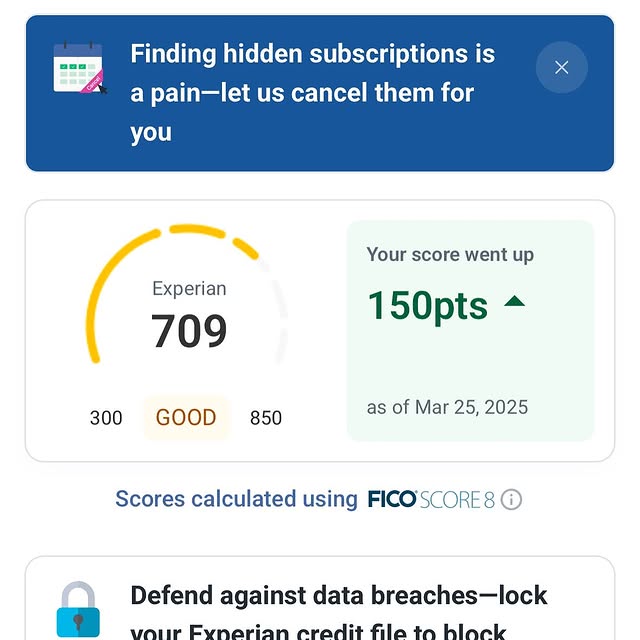This screenshot has width=640, height=640.
Task: Open the FICO Score info icon
Action: [x=511, y=499]
